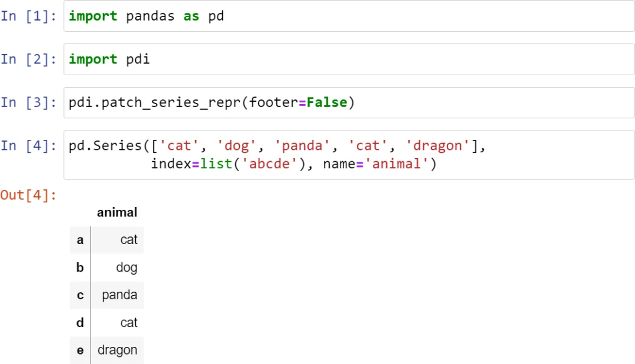
Task: Click the Out[4] output prompt
Action: click(x=29, y=195)
